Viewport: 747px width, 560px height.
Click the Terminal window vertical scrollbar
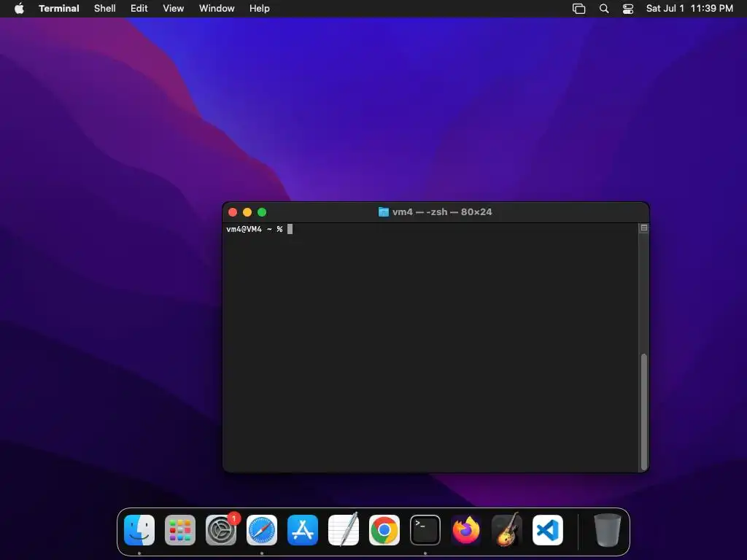(644, 412)
